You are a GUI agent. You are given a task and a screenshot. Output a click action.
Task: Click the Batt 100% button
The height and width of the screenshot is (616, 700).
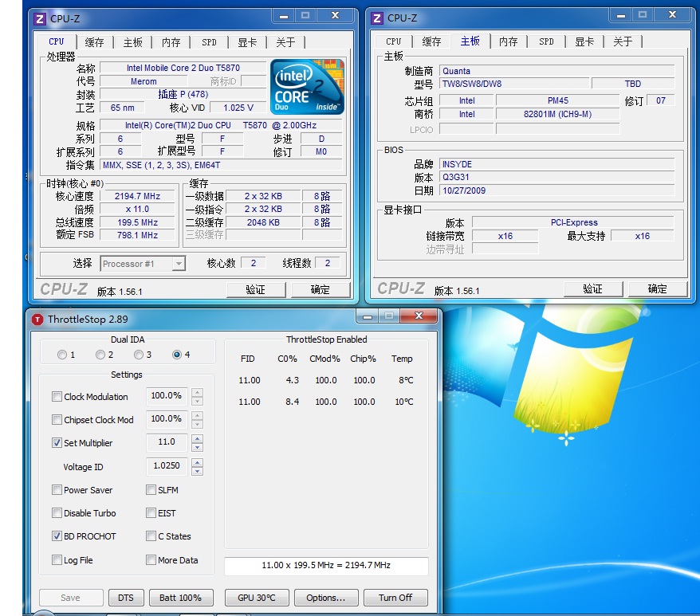tap(180, 598)
